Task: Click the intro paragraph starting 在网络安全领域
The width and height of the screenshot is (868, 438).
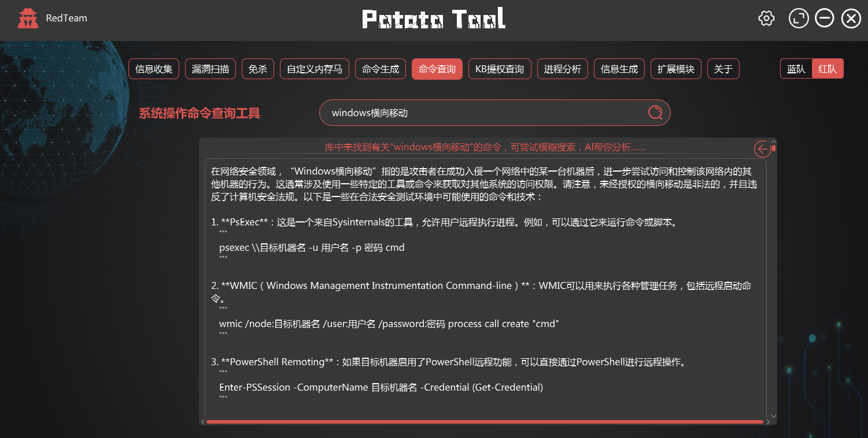Action: click(484, 184)
